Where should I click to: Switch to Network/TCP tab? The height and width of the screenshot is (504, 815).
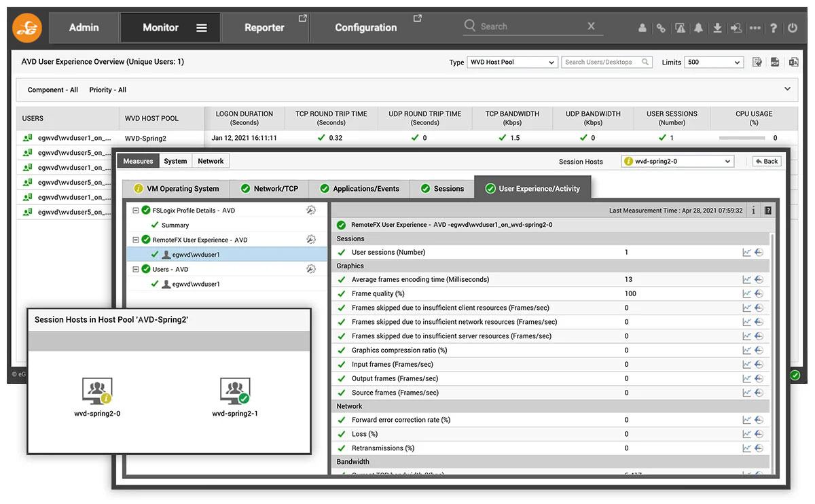(270, 188)
